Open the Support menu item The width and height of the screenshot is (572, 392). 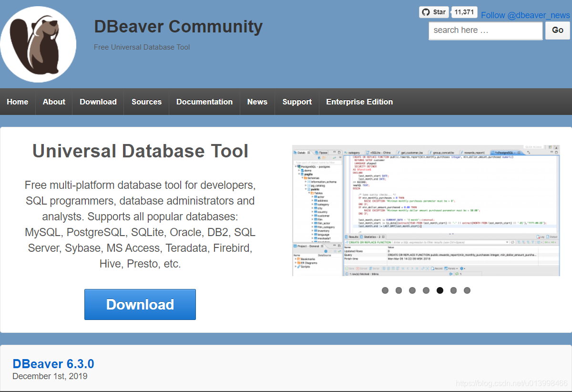[x=297, y=102]
